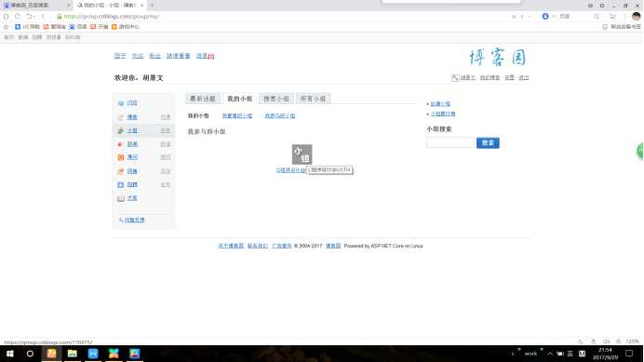Reload the page with the refresh icon
Image resolution: width=644 pixels, height=362 pixels.
coord(18,17)
